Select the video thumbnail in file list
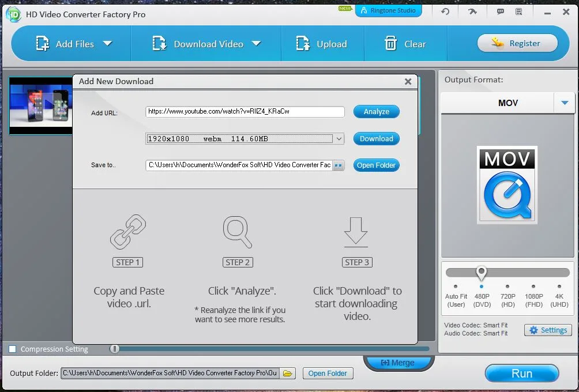 [40, 106]
